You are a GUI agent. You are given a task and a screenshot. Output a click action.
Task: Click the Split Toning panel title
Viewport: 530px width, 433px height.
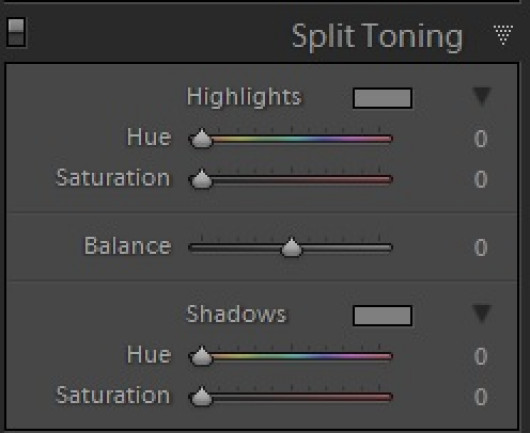click(x=377, y=37)
